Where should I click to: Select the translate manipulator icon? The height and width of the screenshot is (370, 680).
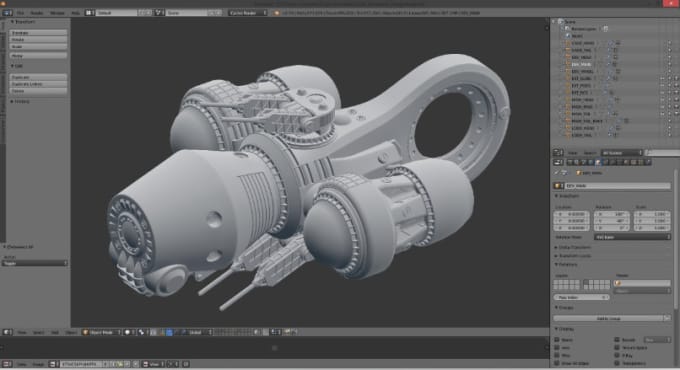click(169, 332)
